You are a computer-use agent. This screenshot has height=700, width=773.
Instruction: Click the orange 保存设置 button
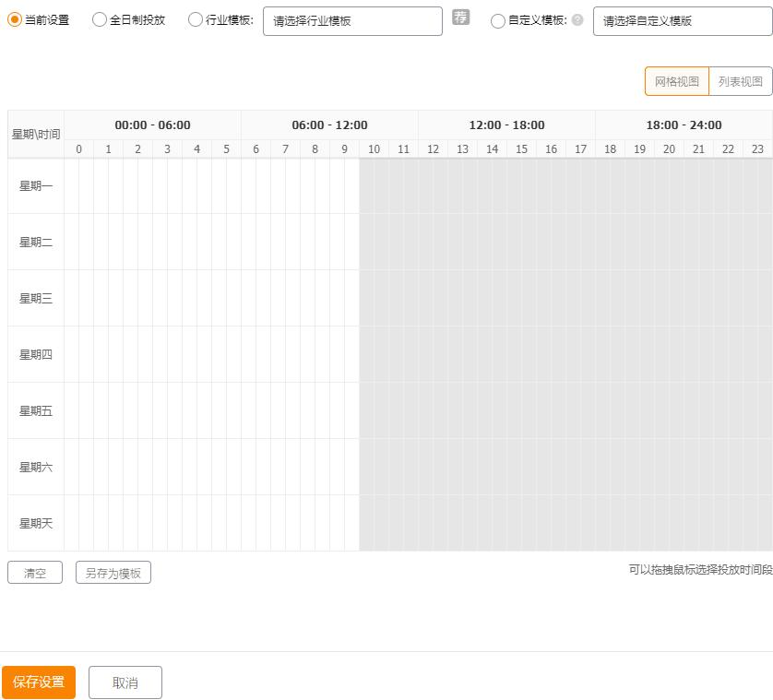pos(41,682)
